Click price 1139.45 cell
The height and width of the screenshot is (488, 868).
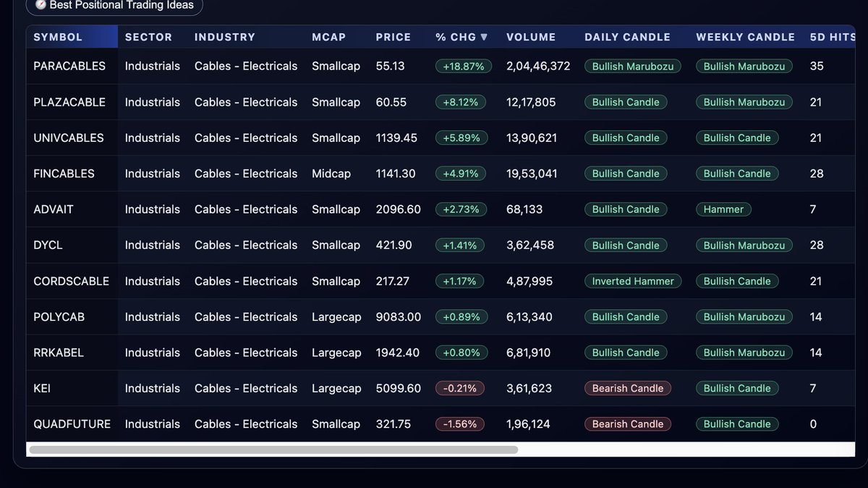tap(396, 138)
